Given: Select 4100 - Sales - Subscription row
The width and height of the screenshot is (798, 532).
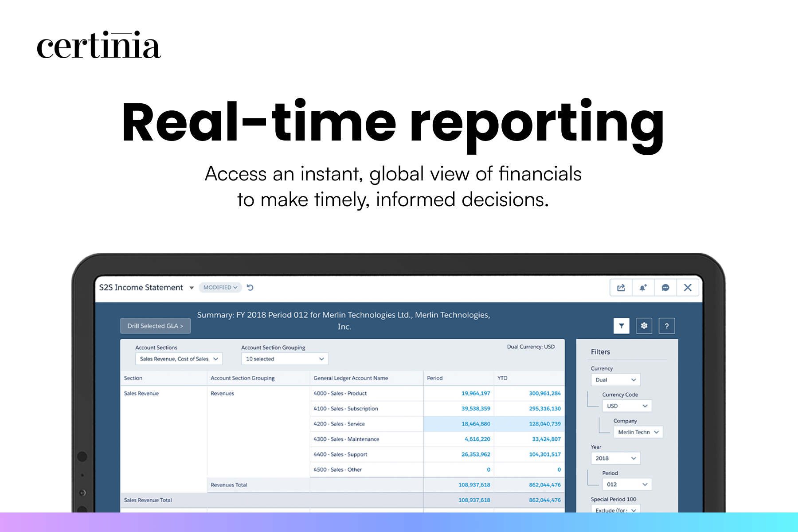Looking at the screenshot, I should tap(437, 409).
